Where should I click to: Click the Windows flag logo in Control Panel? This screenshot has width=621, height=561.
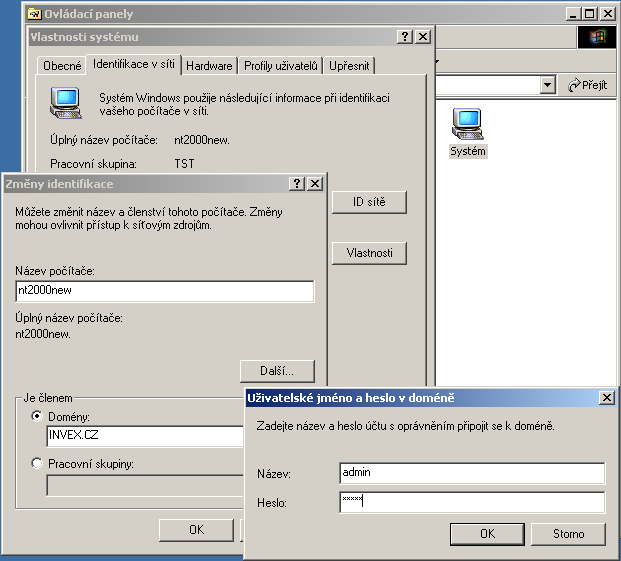[597, 37]
